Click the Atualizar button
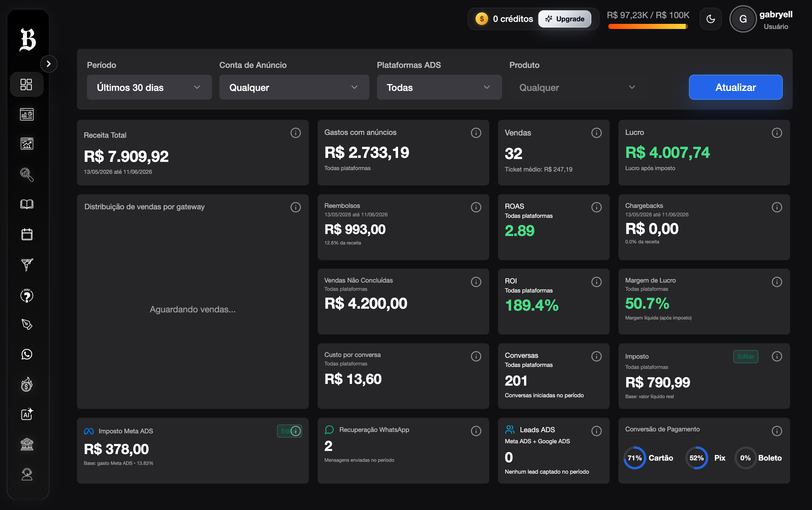The width and height of the screenshot is (812, 510). (736, 87)
